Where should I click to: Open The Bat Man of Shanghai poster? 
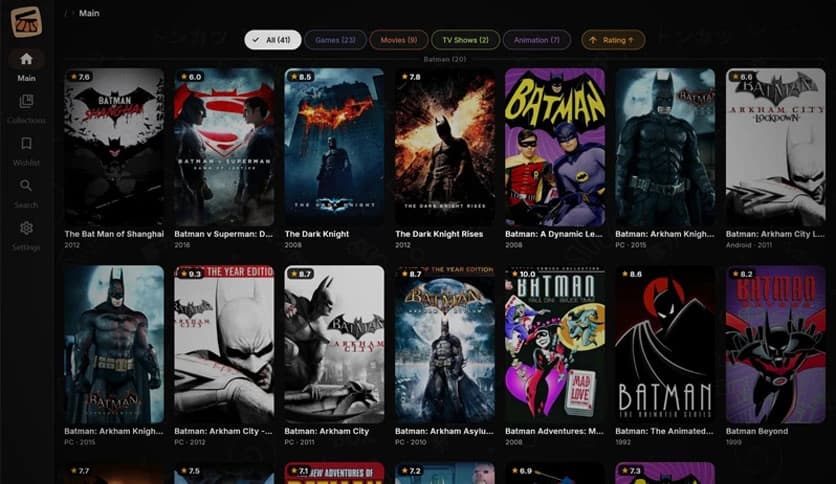pyautogui.click(x=114, y=147)
